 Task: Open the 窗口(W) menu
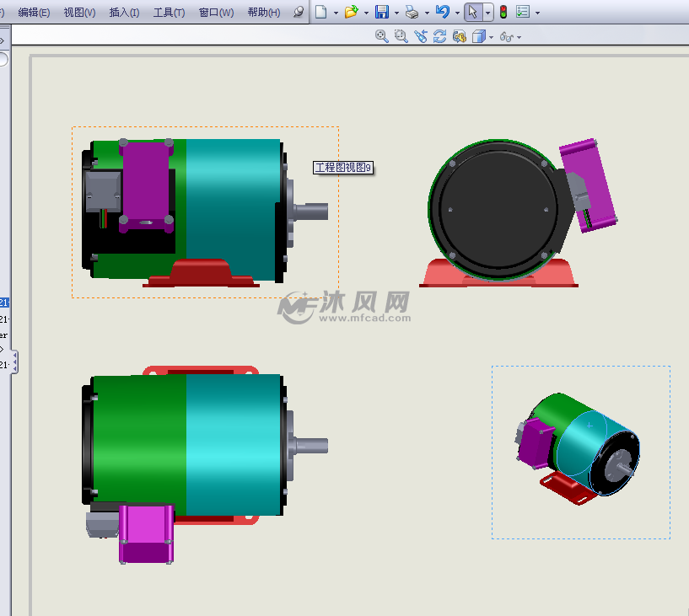click(216, 13)
